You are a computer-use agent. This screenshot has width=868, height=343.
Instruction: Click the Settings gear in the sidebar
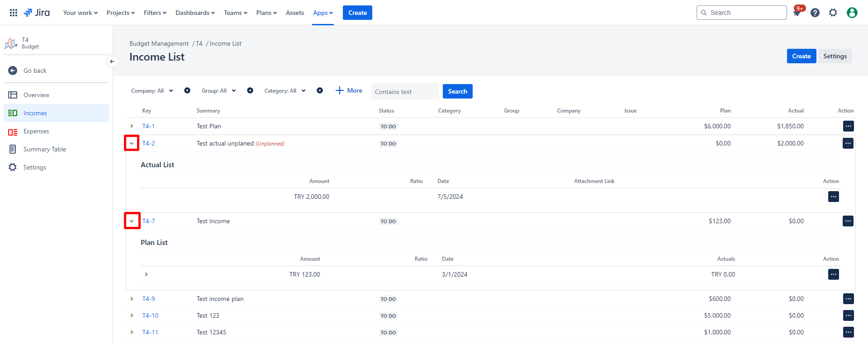13,167
